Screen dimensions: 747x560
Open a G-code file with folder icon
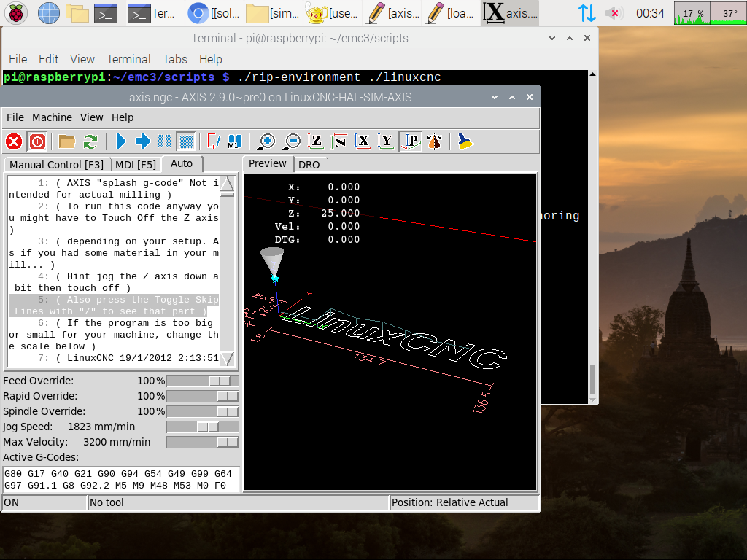66,141
